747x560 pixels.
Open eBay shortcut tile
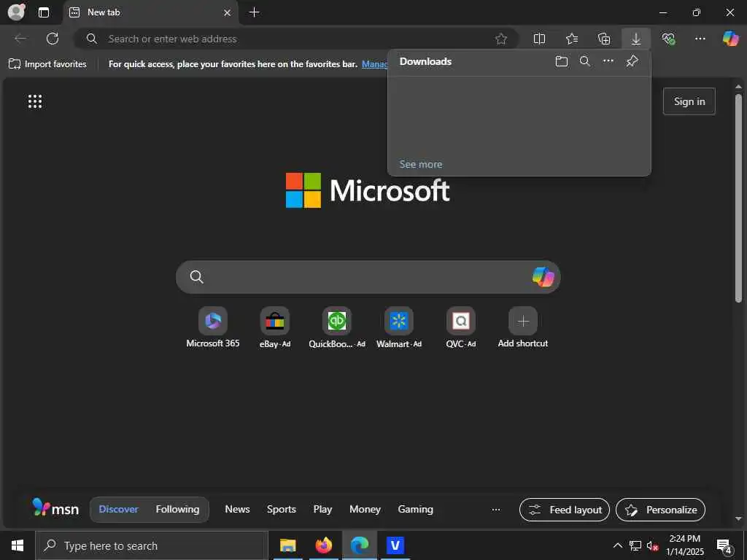pyautogui.click(x=275, y=328)
